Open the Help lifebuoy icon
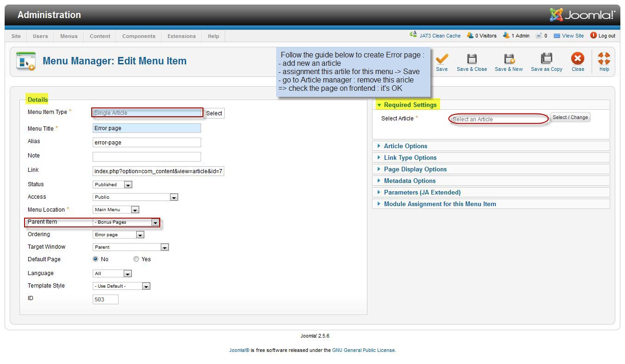This screenshot has height=364, width=625. tap(604, 59)
